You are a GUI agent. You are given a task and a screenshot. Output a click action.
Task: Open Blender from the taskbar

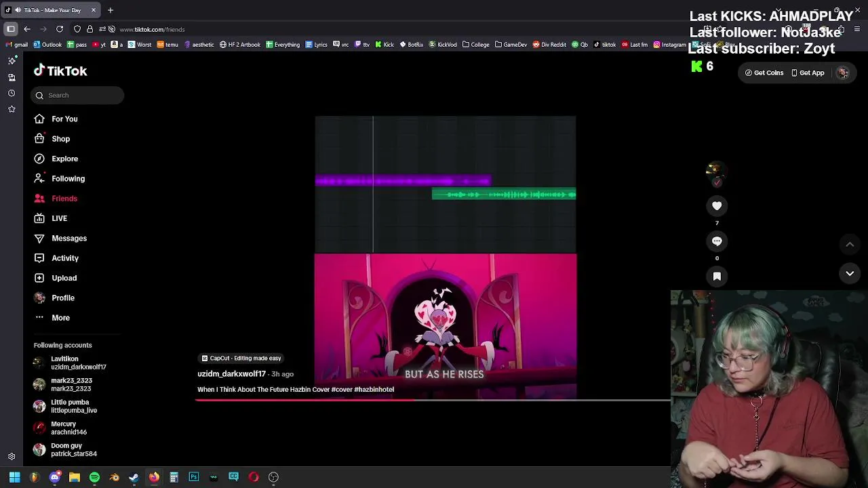click(x=114, y=477)
